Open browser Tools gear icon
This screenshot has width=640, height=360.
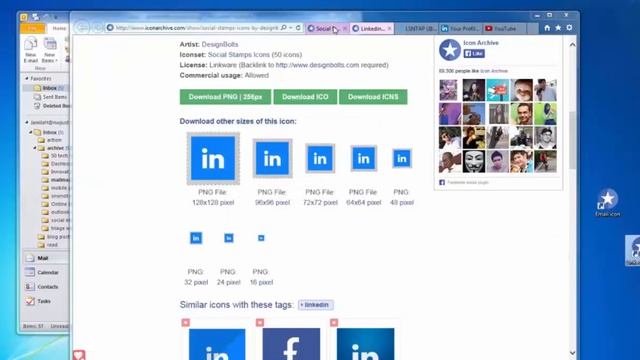(x=569, y=28)
